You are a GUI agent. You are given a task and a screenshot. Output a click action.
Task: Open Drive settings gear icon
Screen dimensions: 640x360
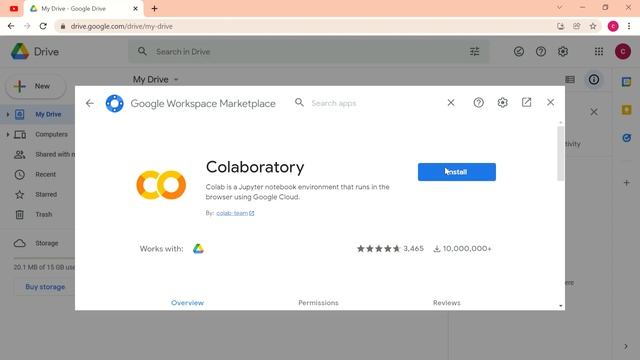tap(563, 51)
